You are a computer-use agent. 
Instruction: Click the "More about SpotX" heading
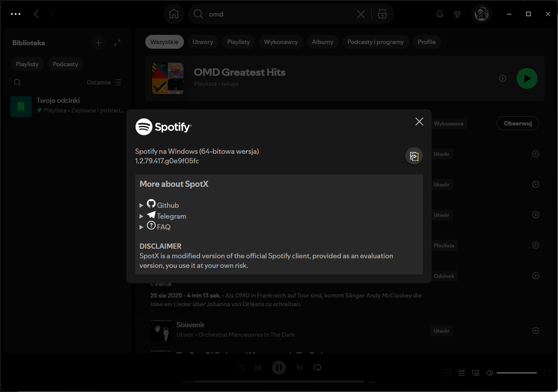click(x=174, y=184)
